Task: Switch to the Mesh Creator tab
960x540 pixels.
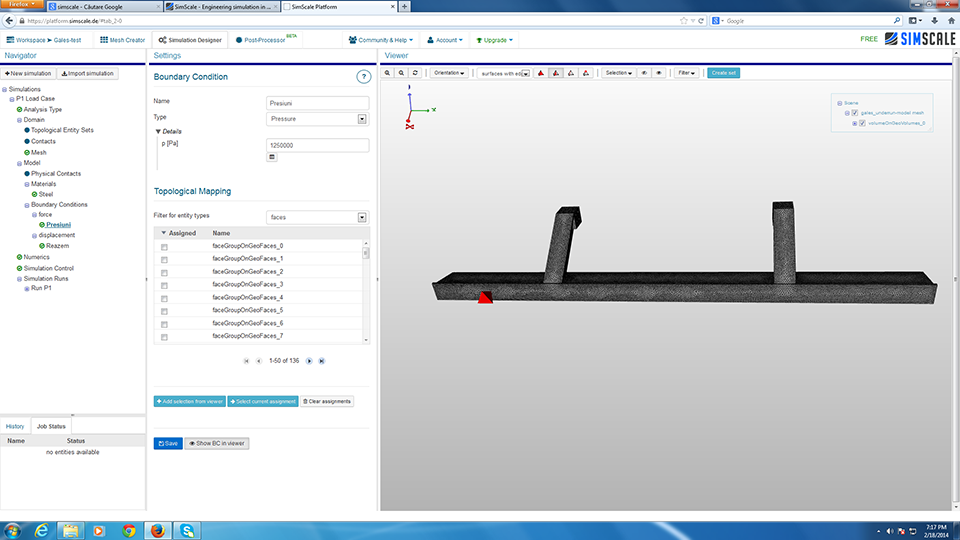Action: click(x=122, y=40)
